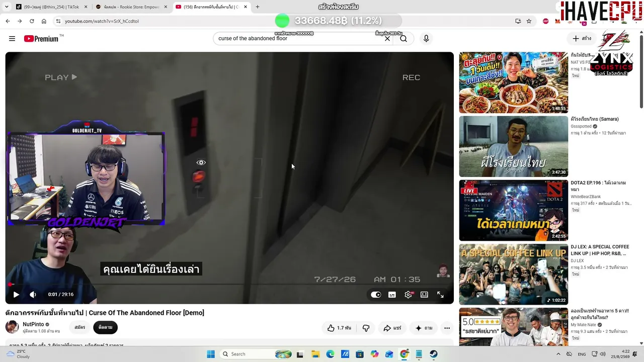Open the Windows Start menu
Screen dimensions: 644x362
[x=211, y=354]
